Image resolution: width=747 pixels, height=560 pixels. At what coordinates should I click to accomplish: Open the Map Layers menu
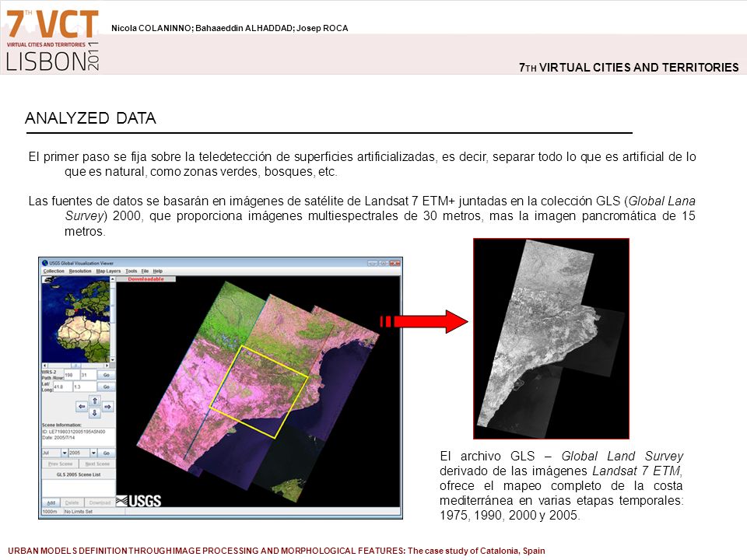(108, 271)
